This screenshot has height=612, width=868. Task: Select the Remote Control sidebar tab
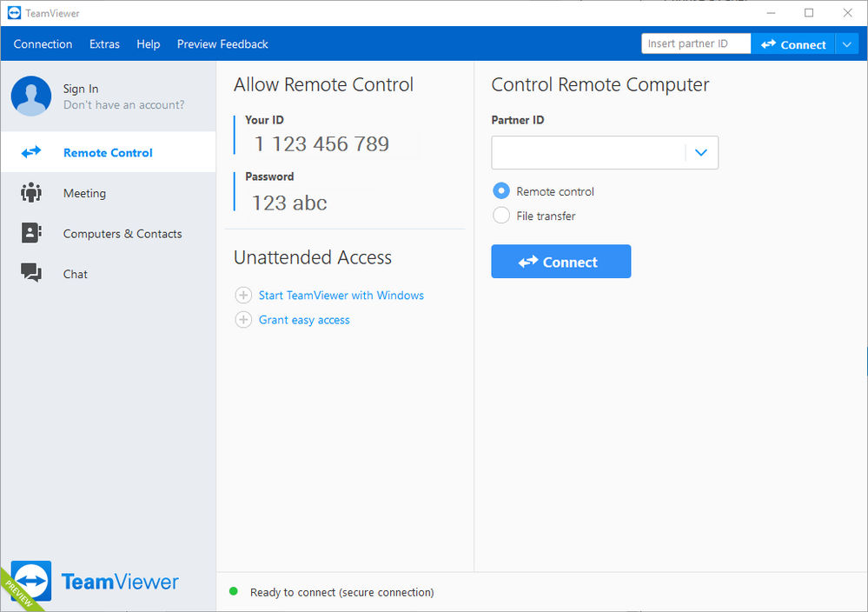coord(109,152)
